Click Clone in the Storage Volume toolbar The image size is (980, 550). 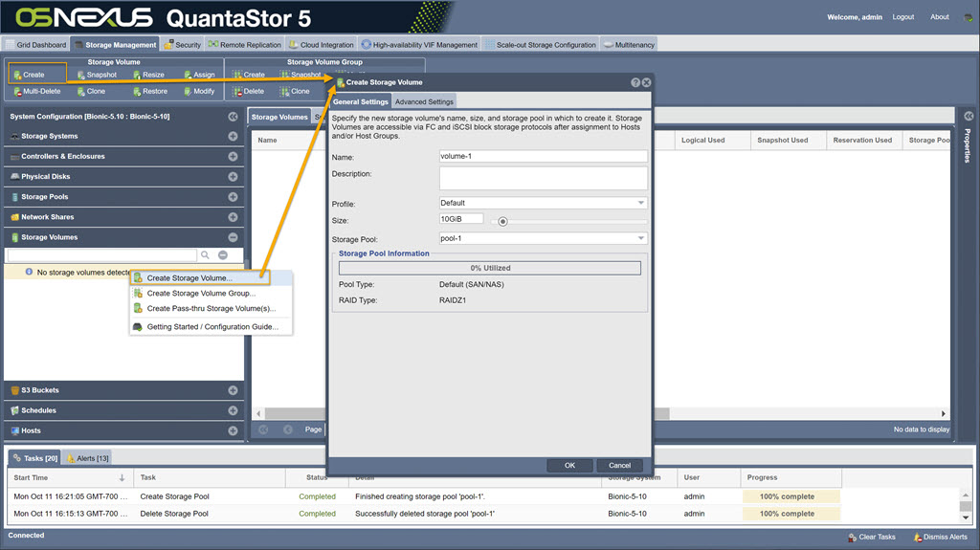click(91, 91)
